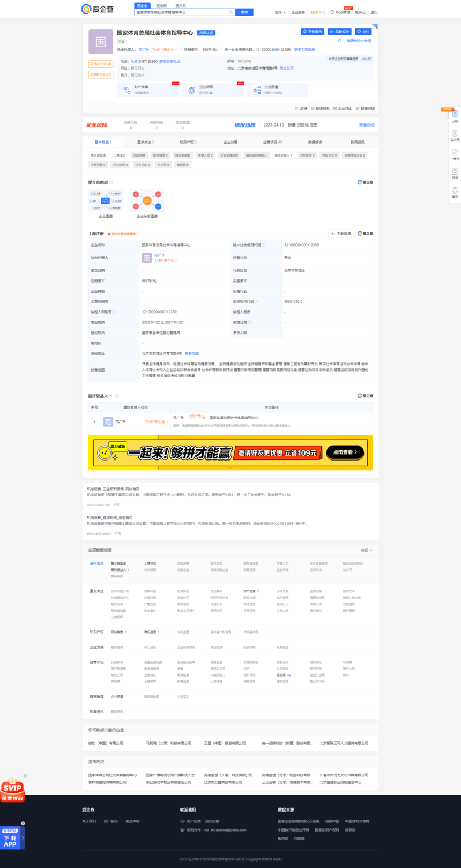This screenshot has width=461, height=868.
Task: Clear the search box with the X icon
Action: click(230, 12)
